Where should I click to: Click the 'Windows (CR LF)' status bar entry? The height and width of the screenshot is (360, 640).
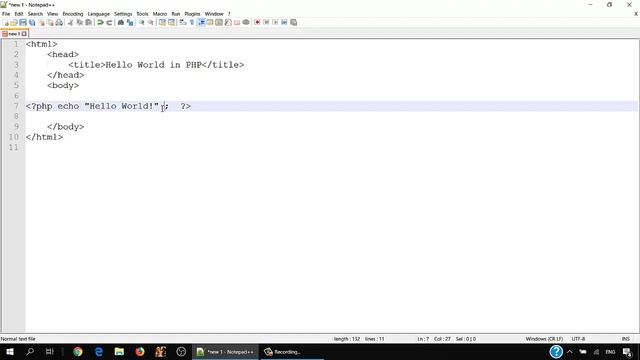(544, 339)
